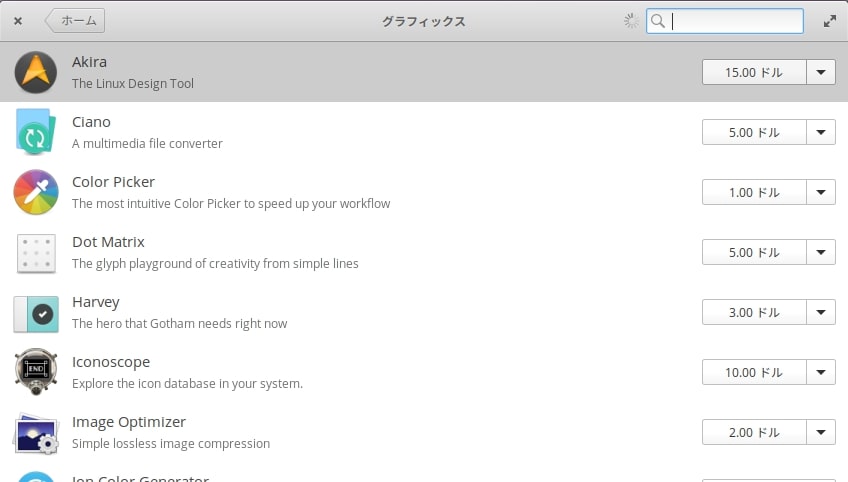Image resolution: width=848 pixels, height=482 pixels.
Task: Expand price options arrow for Iconoscope
Action: pos(821,372)
